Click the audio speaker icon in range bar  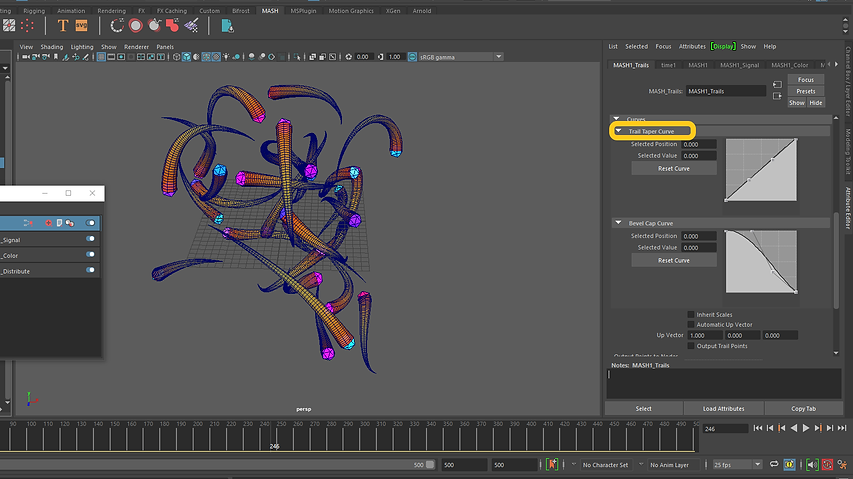[x=812, y=464]
